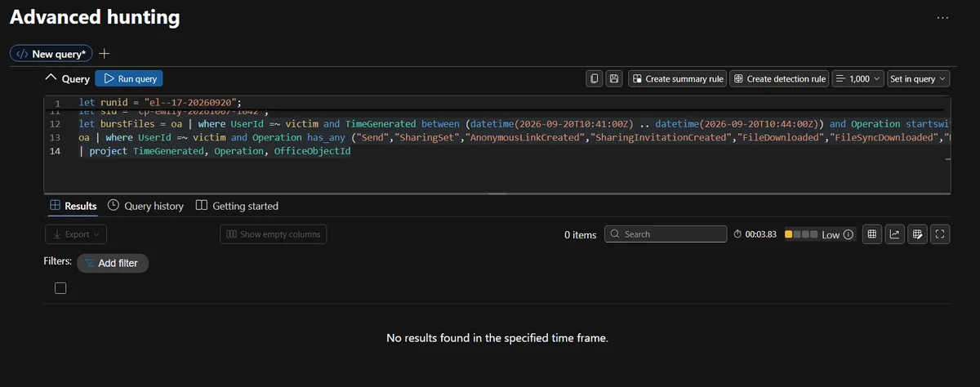
Task: Create detection rule
Action: 779,78
